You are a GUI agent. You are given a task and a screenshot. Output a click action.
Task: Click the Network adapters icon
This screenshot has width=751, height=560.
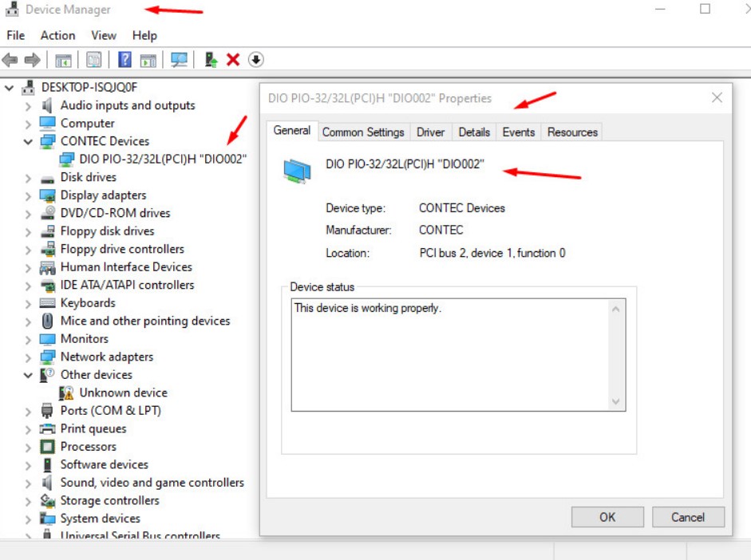pos(47,357)
